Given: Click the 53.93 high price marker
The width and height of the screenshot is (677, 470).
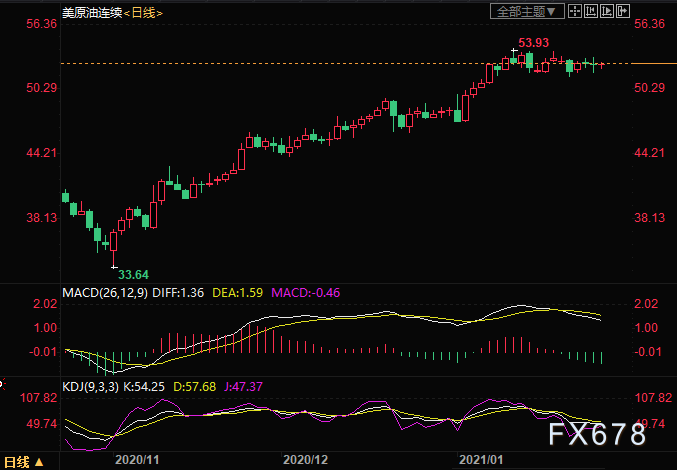Looking at the screenshot, I should tap(534, 43).
